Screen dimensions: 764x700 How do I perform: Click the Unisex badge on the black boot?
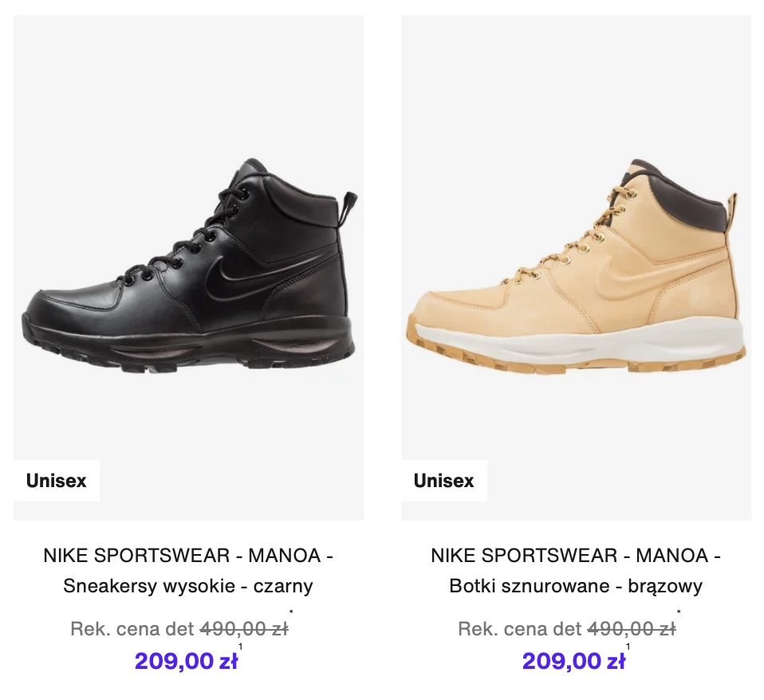pos(57,481)
